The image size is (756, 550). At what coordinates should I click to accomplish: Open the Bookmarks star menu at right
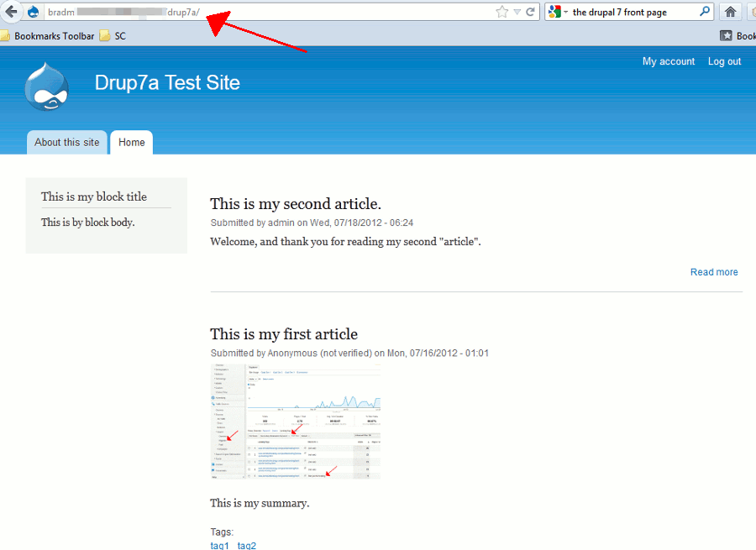[x=738, y=36]
